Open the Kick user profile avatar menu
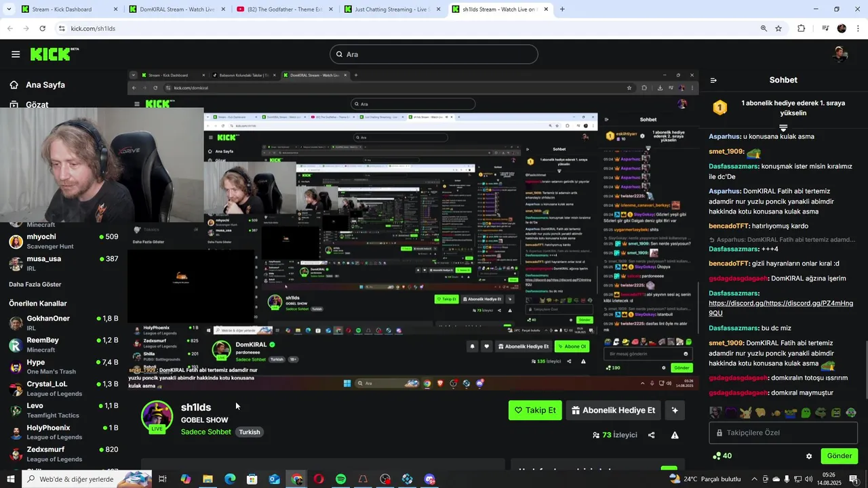Image resolution: width=868 pixels, height=488 pixels. click(841, 54)
